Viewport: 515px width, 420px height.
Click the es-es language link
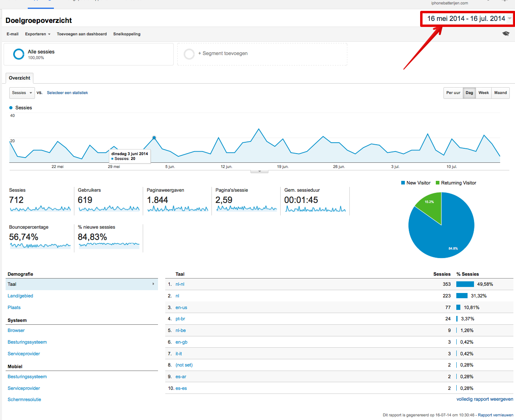coord(181,388)
